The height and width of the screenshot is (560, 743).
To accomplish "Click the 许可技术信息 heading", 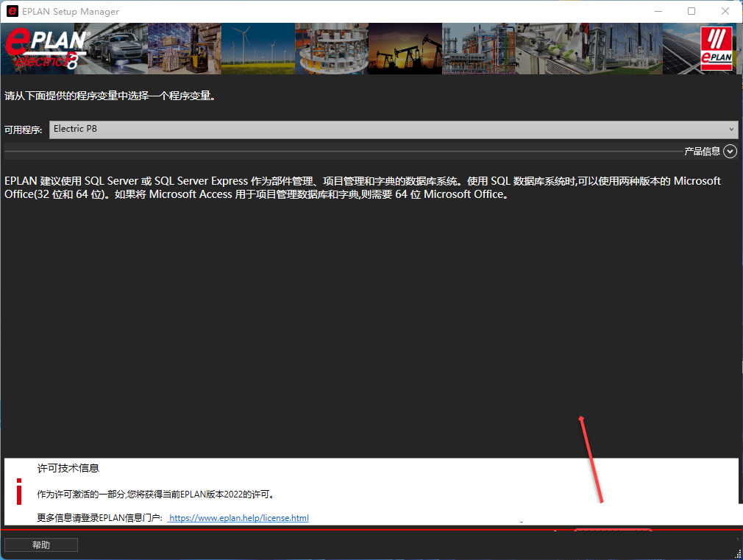I will [68, 469].
